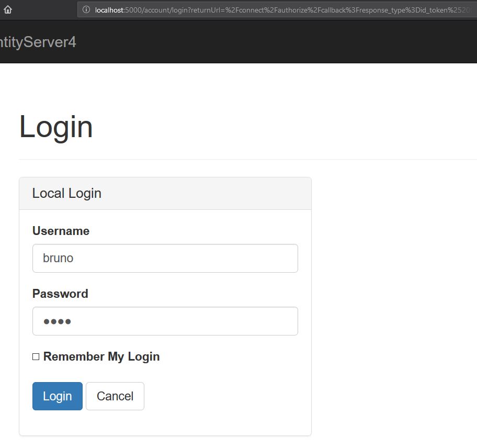Click the Password label text
The height and width of the screenshot is (448, 477).
click(x=60, y=294)
